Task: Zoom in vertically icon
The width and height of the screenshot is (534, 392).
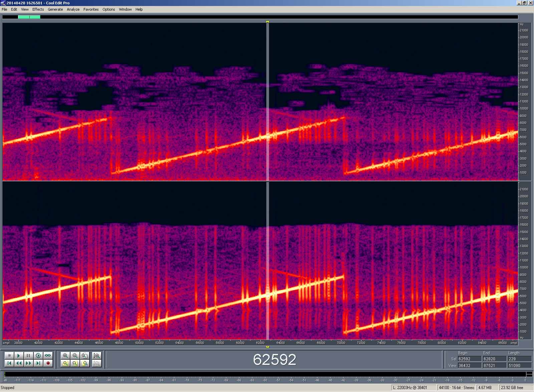Action: click(x=97, y=356)
